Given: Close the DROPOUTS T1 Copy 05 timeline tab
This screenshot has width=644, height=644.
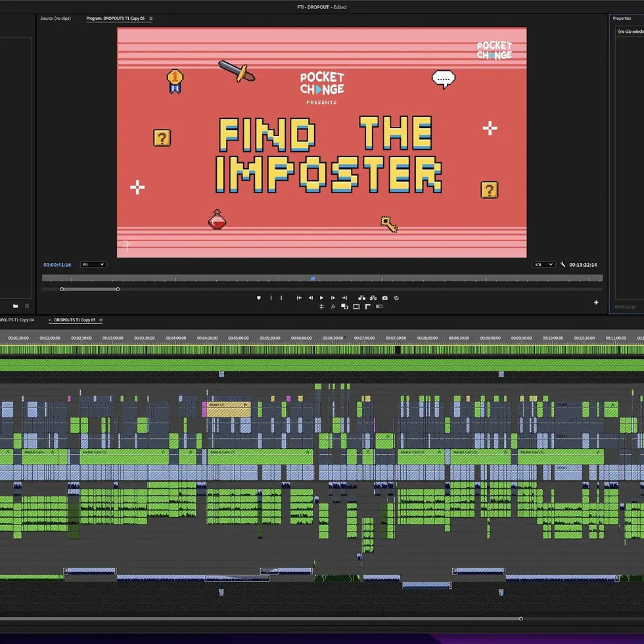Looking at the screenshot, I should tap(50, 320).
